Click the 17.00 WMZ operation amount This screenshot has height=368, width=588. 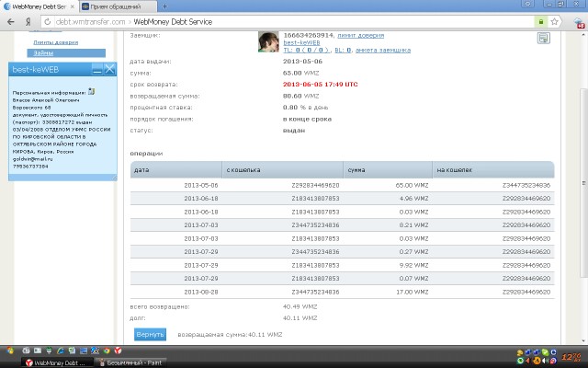[x=413, y=292]
